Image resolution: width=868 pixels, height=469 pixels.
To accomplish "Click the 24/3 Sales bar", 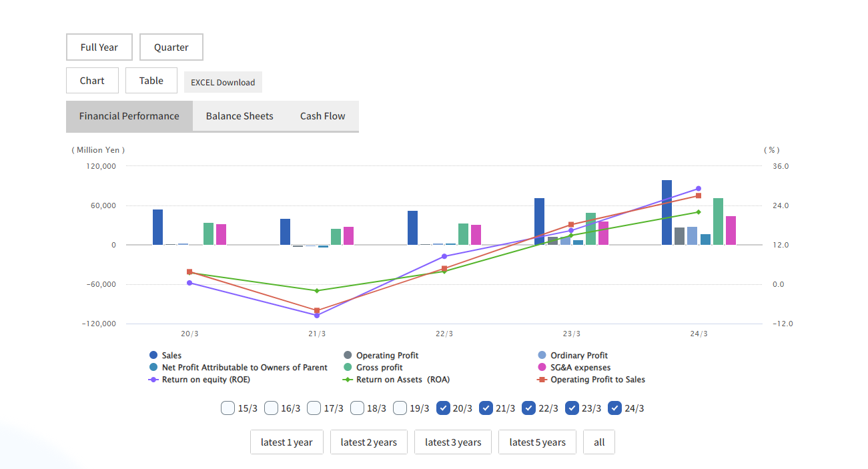I will [x=667, y=213].
